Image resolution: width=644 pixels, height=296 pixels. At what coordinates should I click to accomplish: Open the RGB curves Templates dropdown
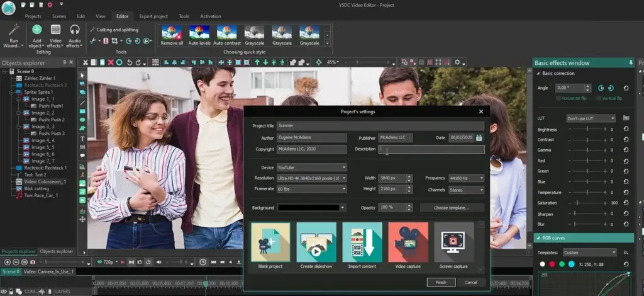tap(589, 253)
